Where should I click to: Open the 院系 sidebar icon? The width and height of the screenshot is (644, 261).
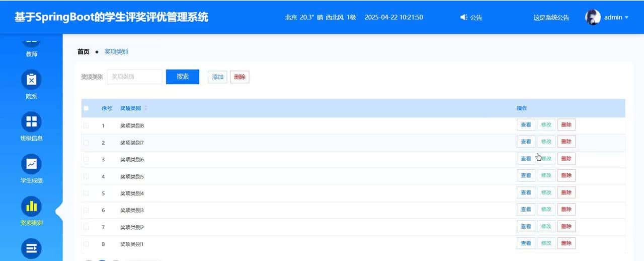[31, 80]
